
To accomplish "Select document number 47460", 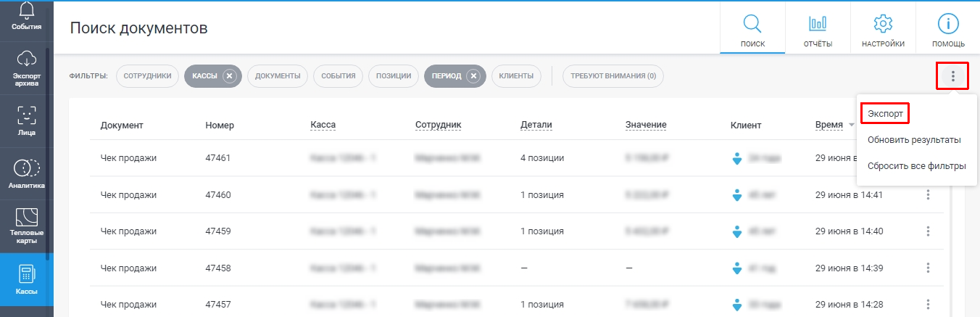I will [x=218, y=194].
